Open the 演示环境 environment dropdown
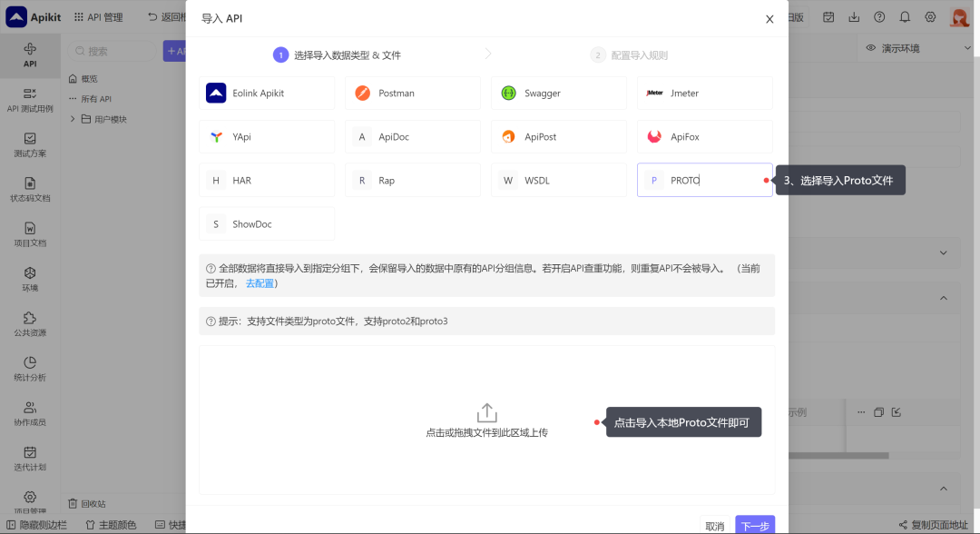Viewport: 980px width, 534px height. (918, 48)
